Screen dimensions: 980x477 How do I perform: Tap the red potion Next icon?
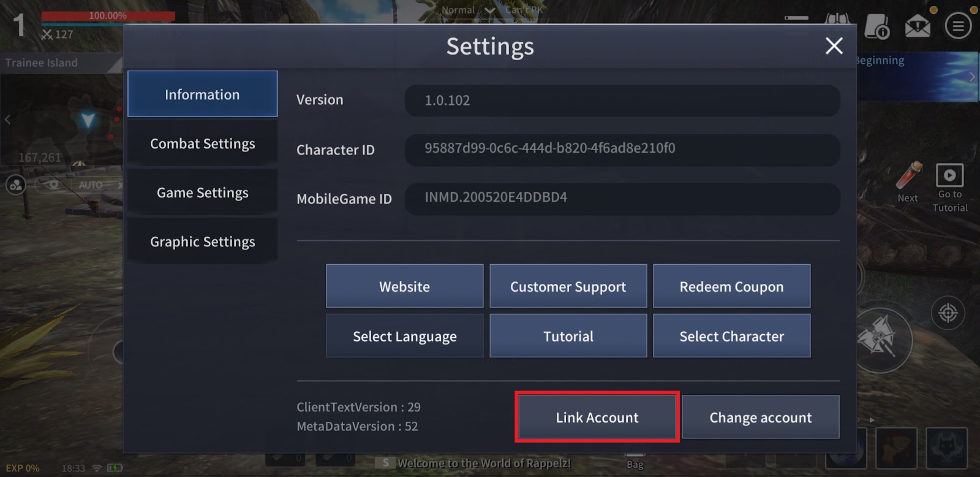909,177
